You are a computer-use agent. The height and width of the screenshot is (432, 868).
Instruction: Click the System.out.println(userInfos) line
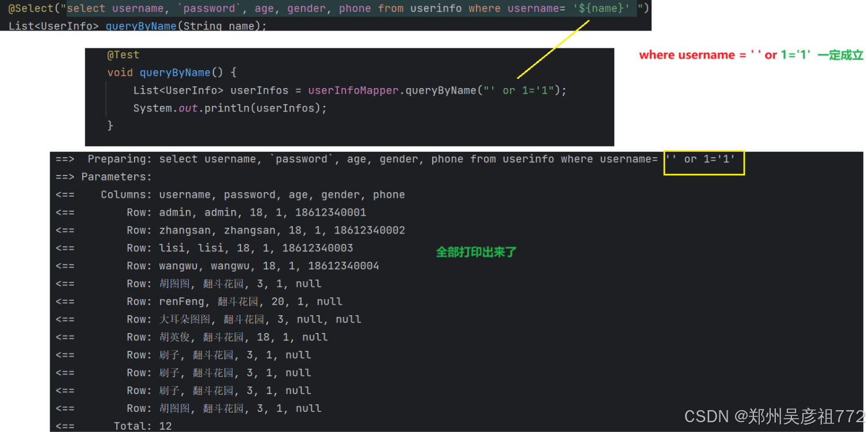pos(230,108)
